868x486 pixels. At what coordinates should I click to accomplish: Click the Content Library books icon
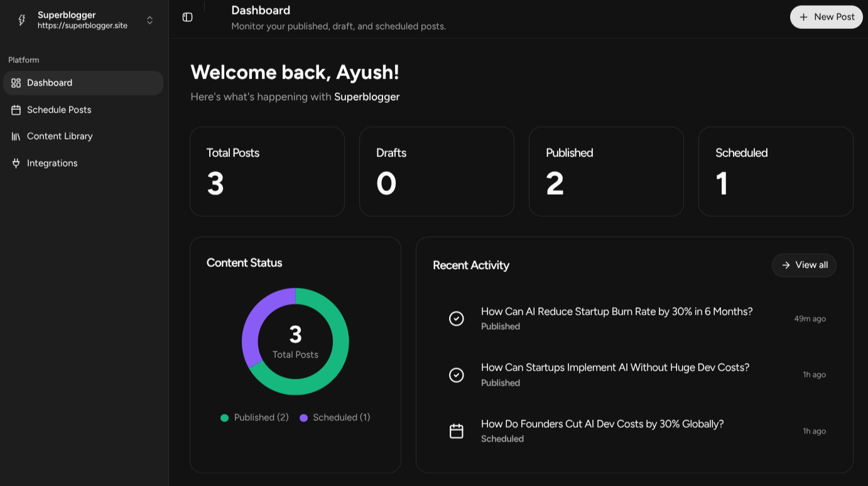tap(16, 136)
